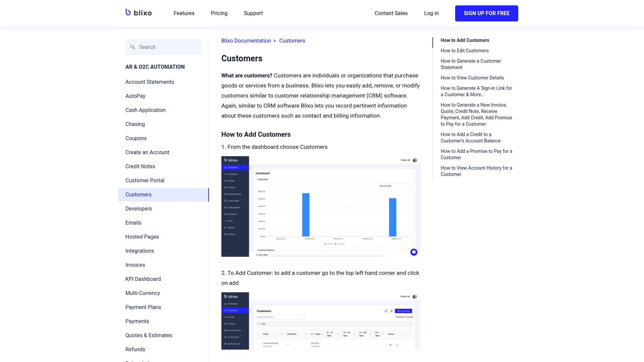Viewport: 644px width, 362px height.
Task: Jump to Add a Promise to Pay section
Action: pyautogui.click(x=476, y=154)
